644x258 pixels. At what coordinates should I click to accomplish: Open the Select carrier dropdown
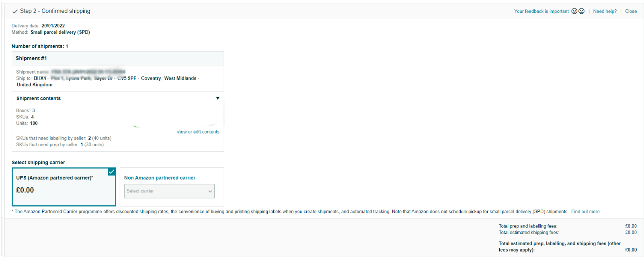tap(169, 191)
